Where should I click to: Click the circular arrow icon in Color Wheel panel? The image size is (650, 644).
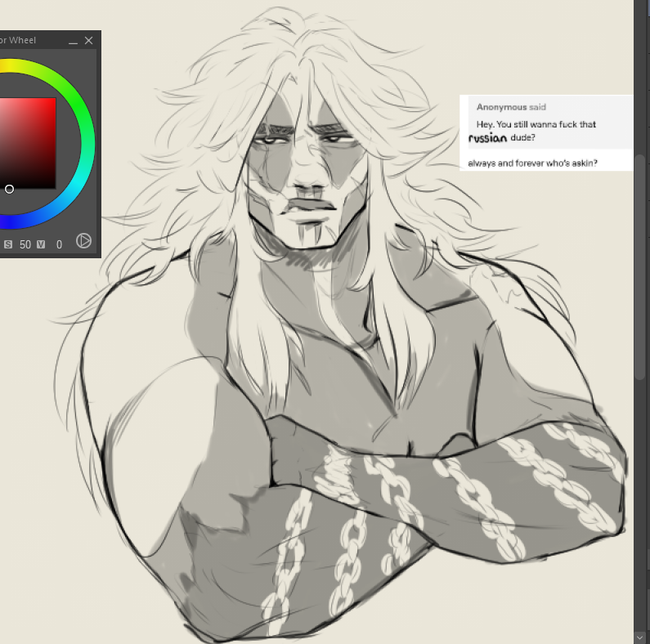point(83,241)
